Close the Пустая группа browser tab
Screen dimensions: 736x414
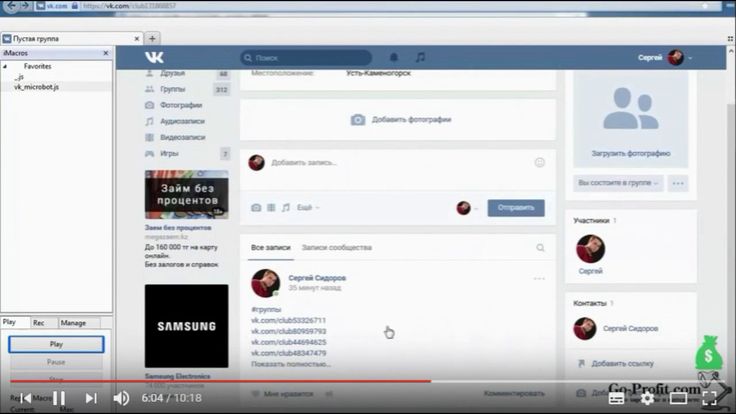(137, 38)
